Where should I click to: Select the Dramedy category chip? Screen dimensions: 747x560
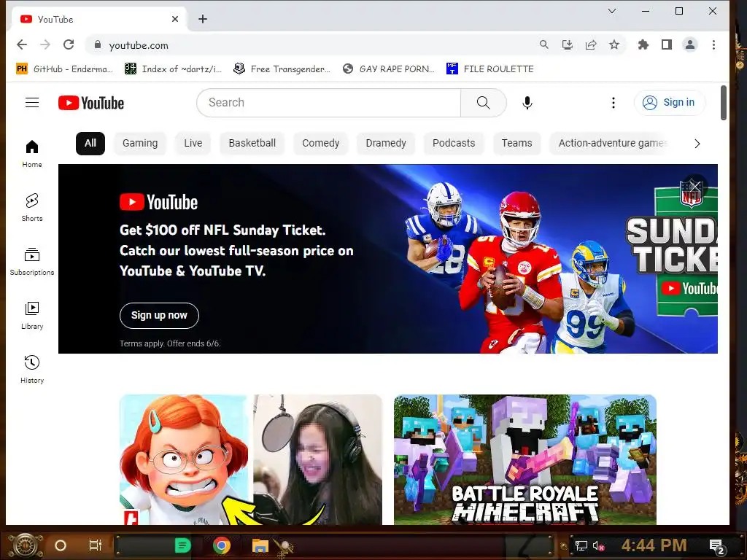[386, 144]
